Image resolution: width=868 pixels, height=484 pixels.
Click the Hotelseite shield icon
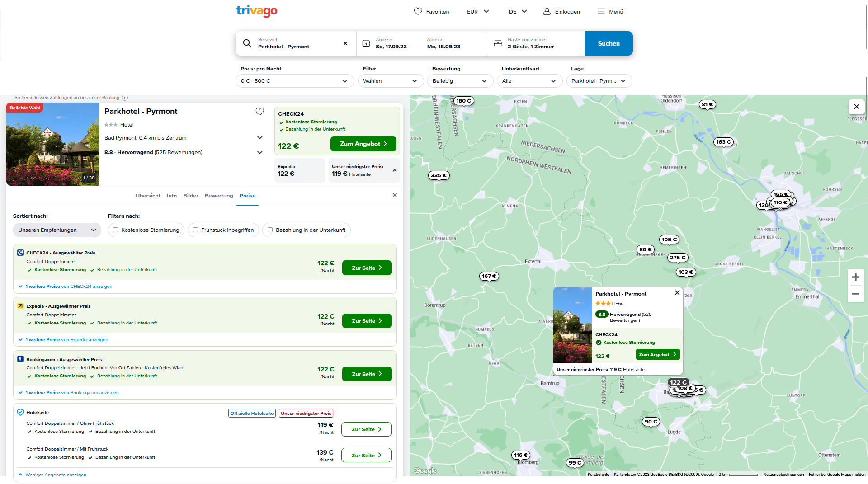[x=20, y=412]
